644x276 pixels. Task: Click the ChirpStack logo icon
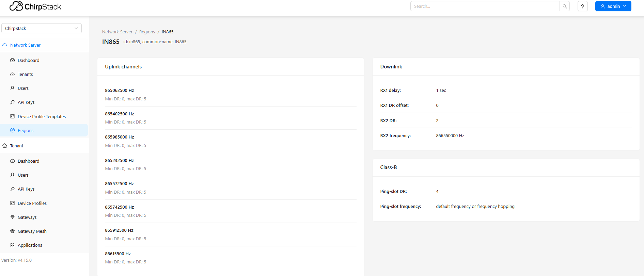(16, 6)
